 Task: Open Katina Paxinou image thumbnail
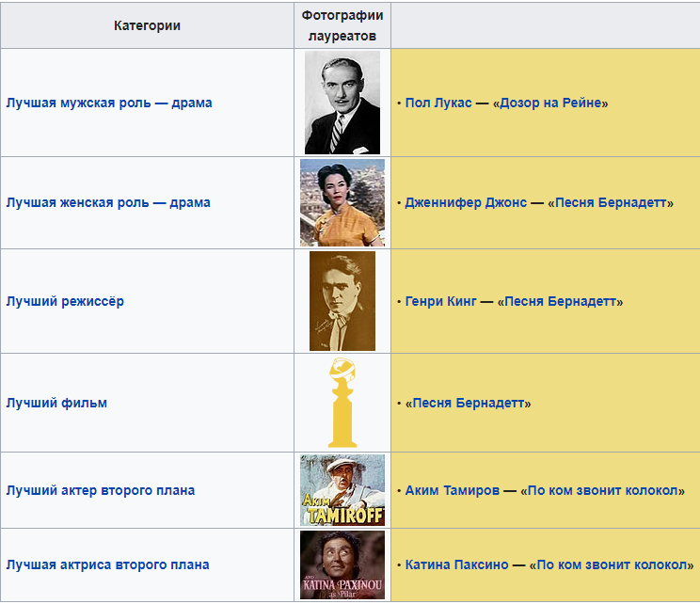click(342, 564)
